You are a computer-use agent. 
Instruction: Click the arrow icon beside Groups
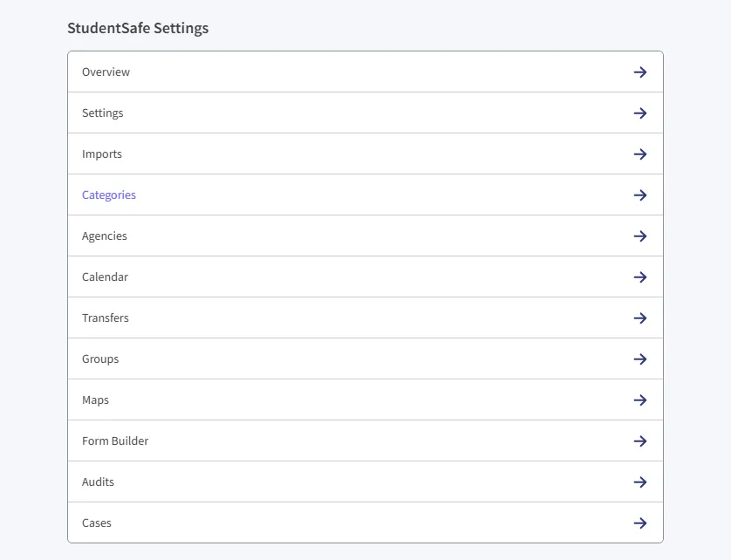640,359
